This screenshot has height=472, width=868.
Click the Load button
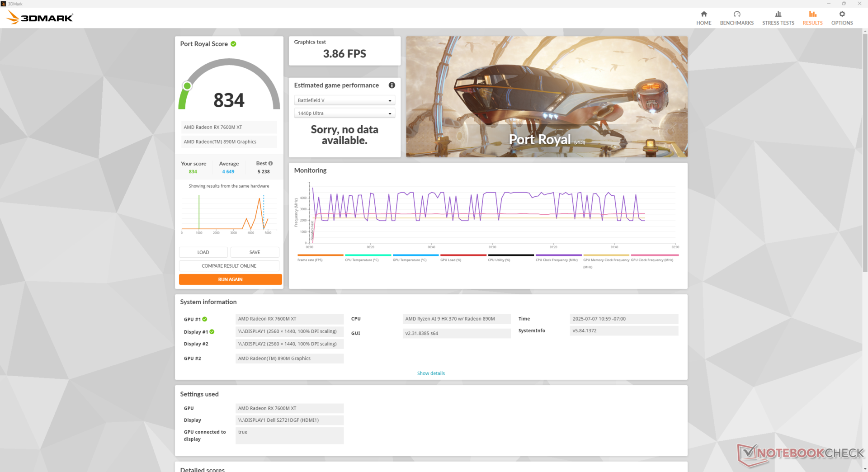203,252
